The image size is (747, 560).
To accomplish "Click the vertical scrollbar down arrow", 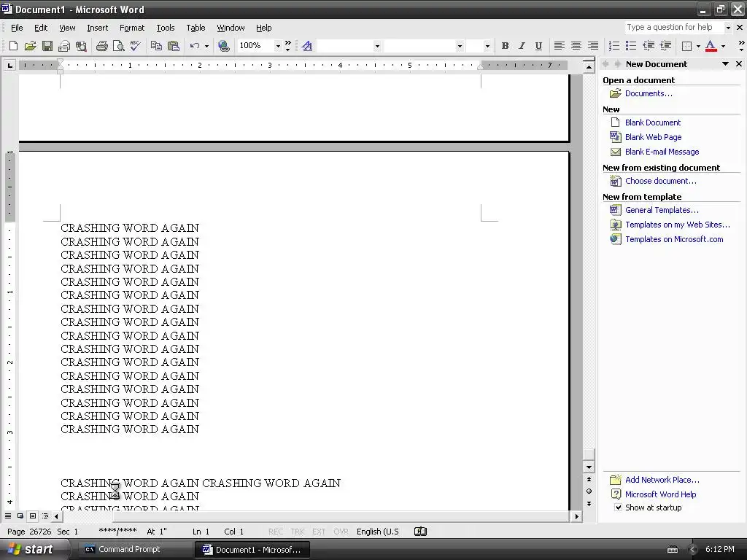I will click(x=589, y=467).
